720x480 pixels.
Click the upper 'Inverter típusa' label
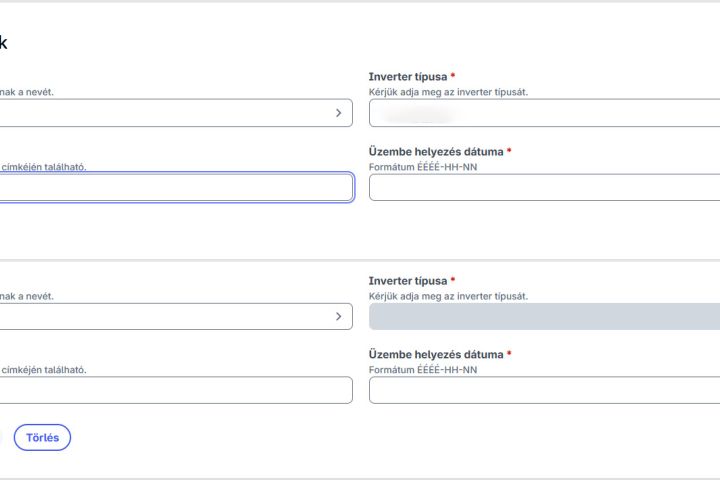point(408,77)
